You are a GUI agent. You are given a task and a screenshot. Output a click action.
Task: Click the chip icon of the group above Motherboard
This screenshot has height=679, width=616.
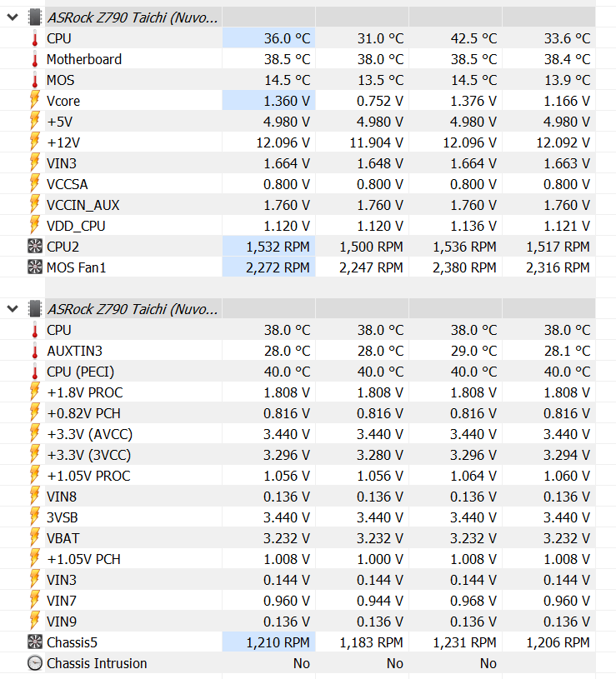[x=35, y=17]
